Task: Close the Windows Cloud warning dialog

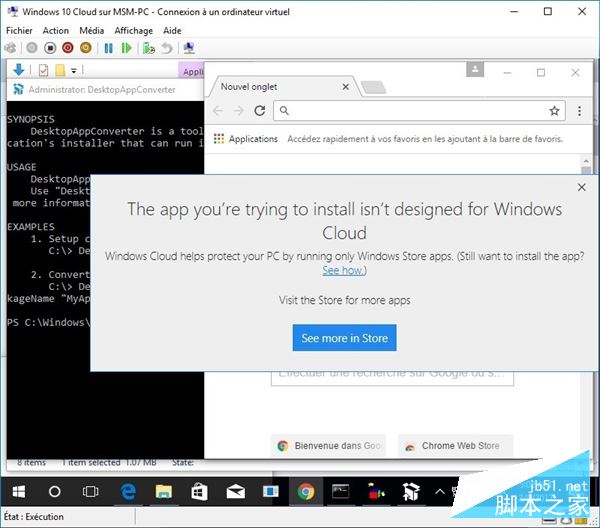Action: click(x=582, y=187)
